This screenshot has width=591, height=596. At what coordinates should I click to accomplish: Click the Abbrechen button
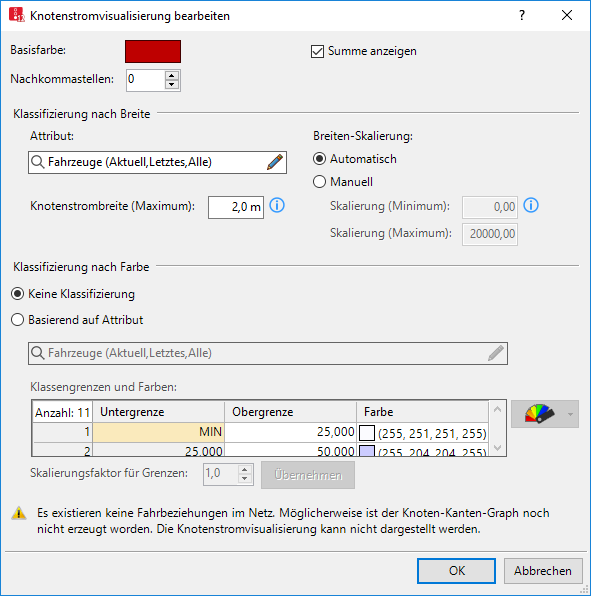[x=543, y=571]
